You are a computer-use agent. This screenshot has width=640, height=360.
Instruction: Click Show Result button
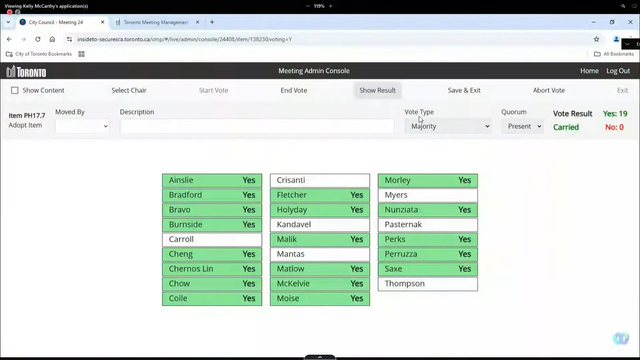coord(378,90)
